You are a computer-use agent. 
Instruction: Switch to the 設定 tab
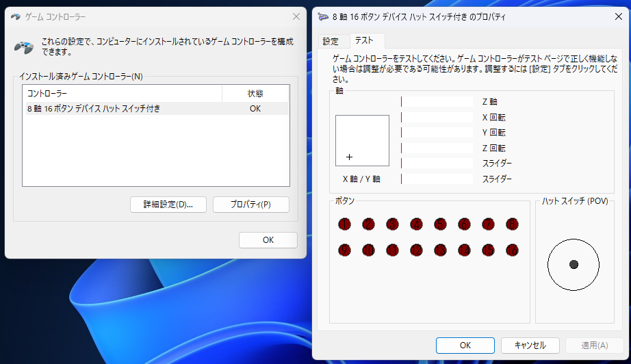pos(331,41)
